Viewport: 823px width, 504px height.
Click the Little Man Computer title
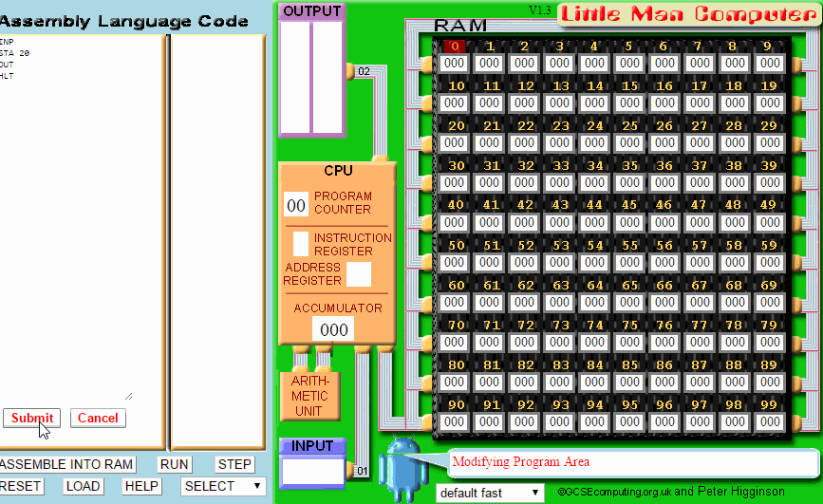coord(689,14)
